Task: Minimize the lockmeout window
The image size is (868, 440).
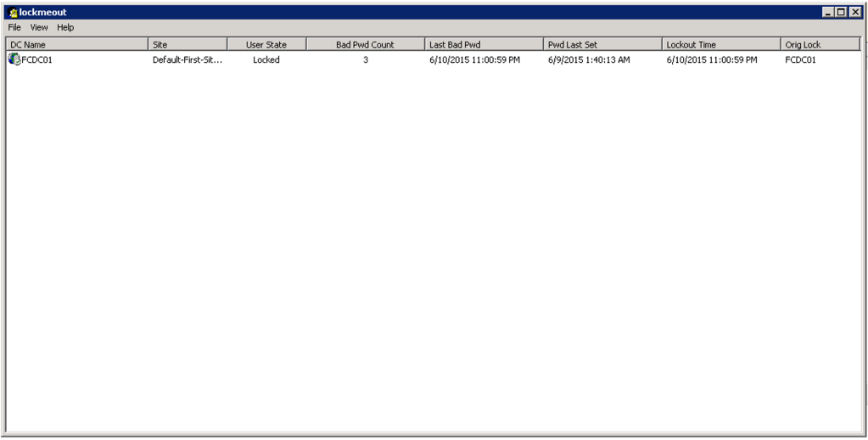Action: pyautogui.click(x=828, y=12)
